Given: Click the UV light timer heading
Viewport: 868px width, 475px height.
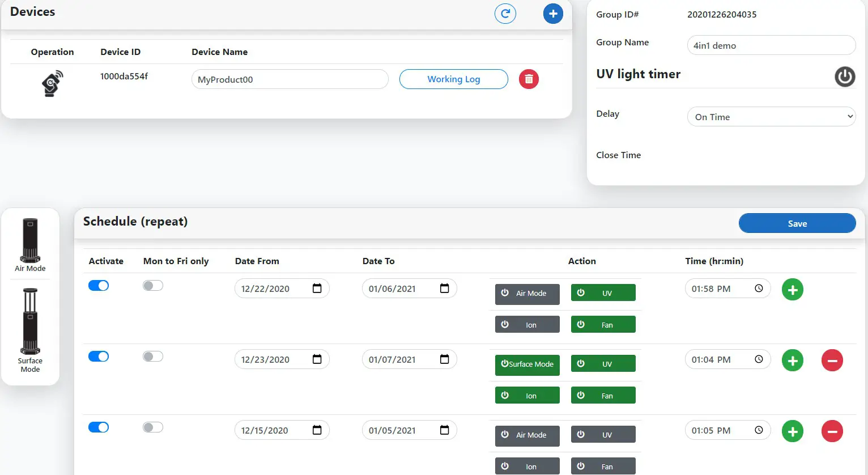Looking at the screenshot, I should pos(639,74).
